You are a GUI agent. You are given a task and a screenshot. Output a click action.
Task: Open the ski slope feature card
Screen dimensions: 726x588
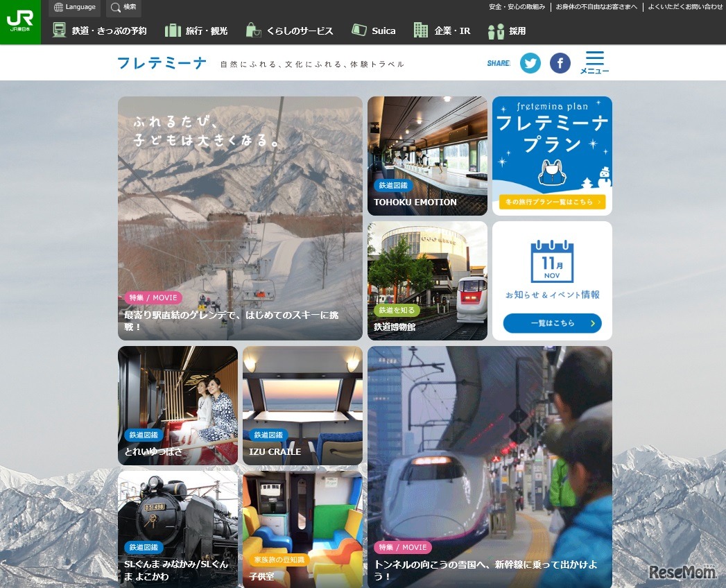(x=240, y=218)
